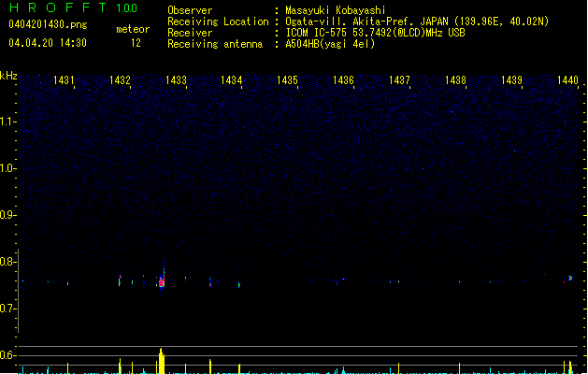
Task: Click the 0.8 kHz axis tick label
Action: [8, 262]
